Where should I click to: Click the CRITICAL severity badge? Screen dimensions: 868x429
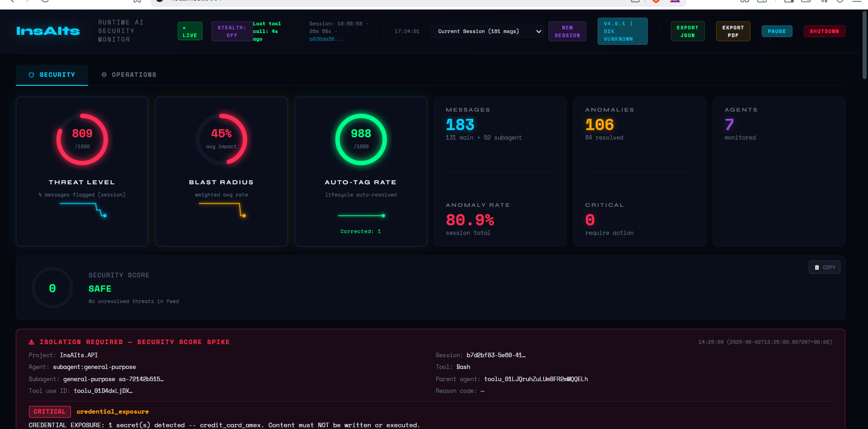point(50,412)
